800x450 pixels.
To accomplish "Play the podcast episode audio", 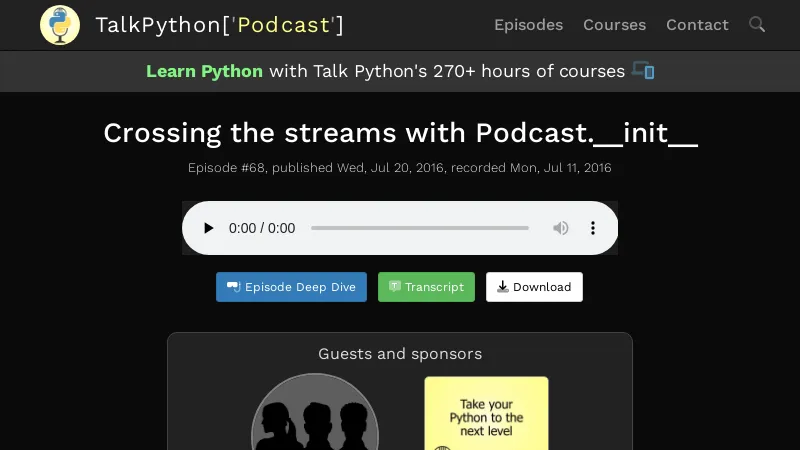I will 208,228.
